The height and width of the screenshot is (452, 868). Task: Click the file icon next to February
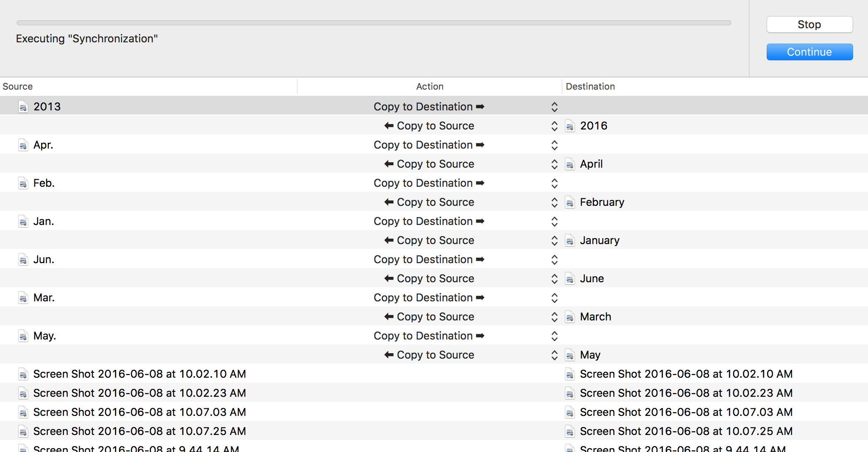[x=570, y=202]
